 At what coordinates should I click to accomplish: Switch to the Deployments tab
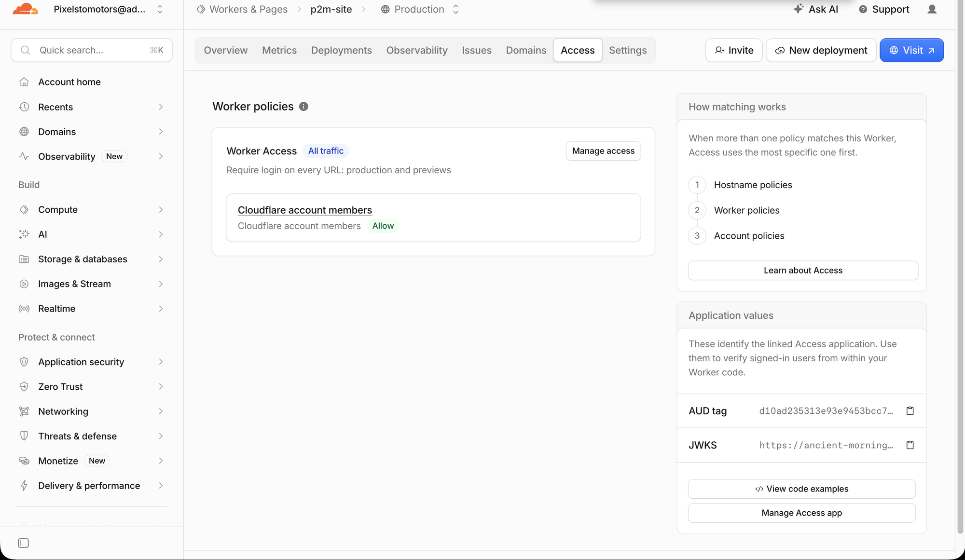pyautogui.click(x=342, y=50)
